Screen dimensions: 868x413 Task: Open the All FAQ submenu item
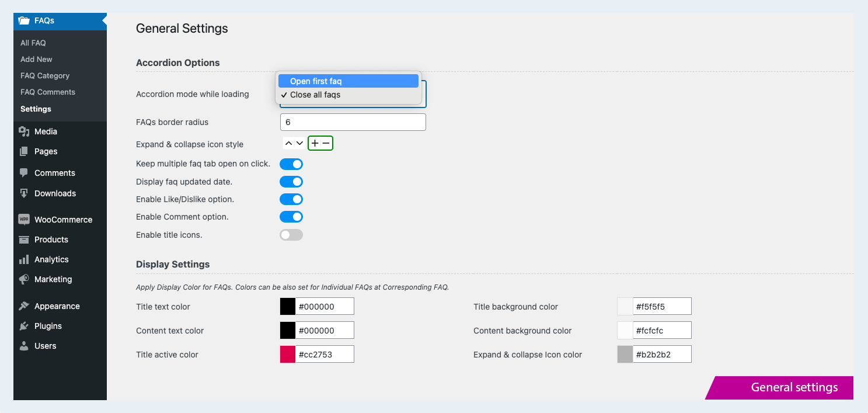point(33,43)
